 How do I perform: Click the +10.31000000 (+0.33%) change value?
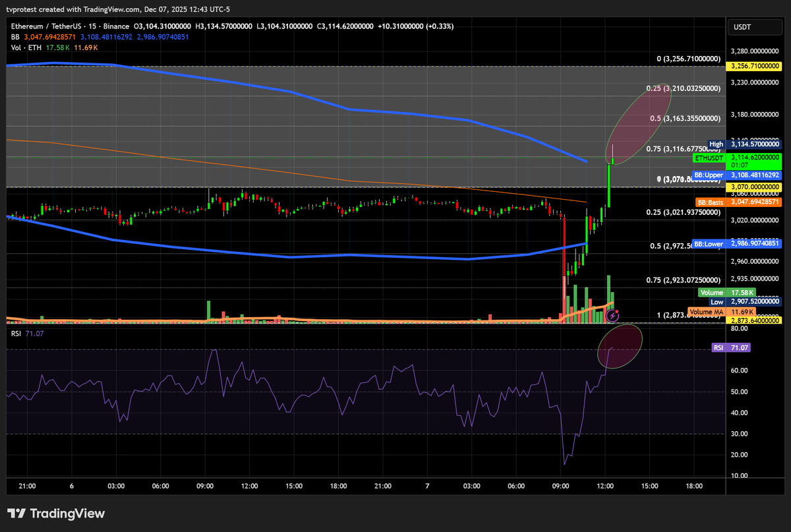tap(415, 26)
